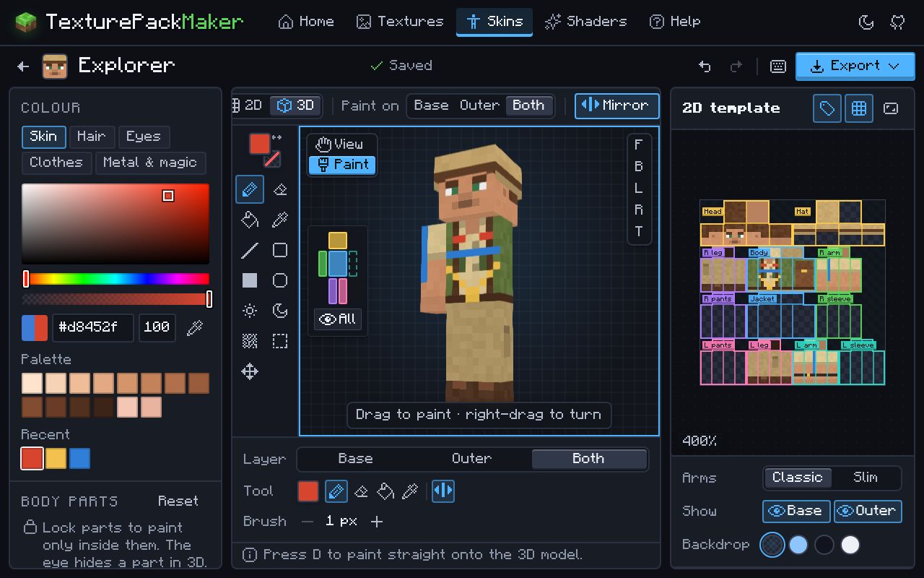Screen dimensions: 924x578
Task: Click the opacity slider bar
Action: click(x=115, y=299)
